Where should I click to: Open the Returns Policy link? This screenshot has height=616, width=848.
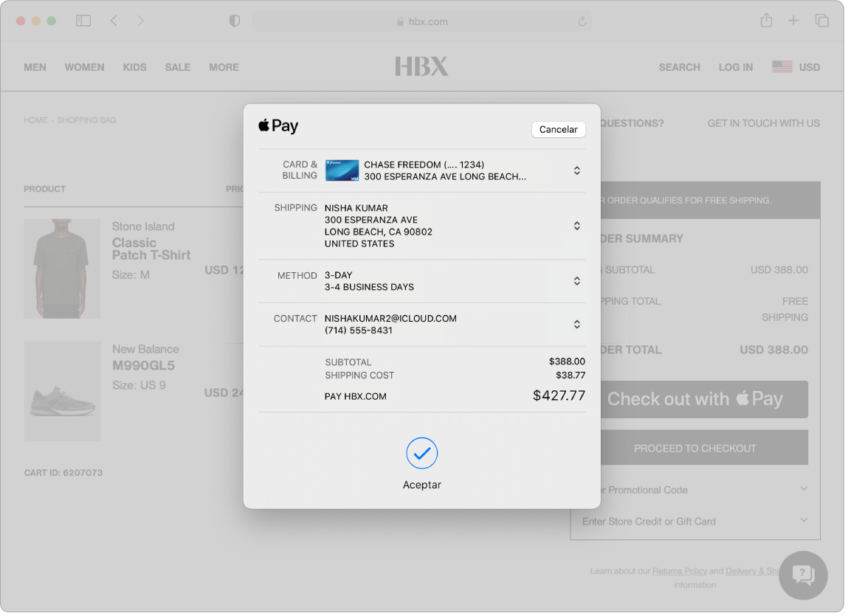pyautogui.click(x=680, y=570)
